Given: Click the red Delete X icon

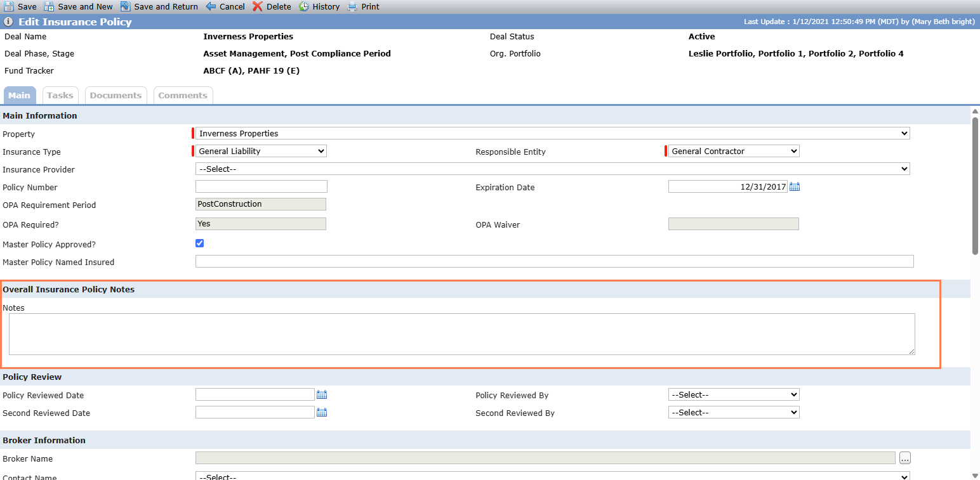Looking at the screenshot, I should tap(257, 6).
